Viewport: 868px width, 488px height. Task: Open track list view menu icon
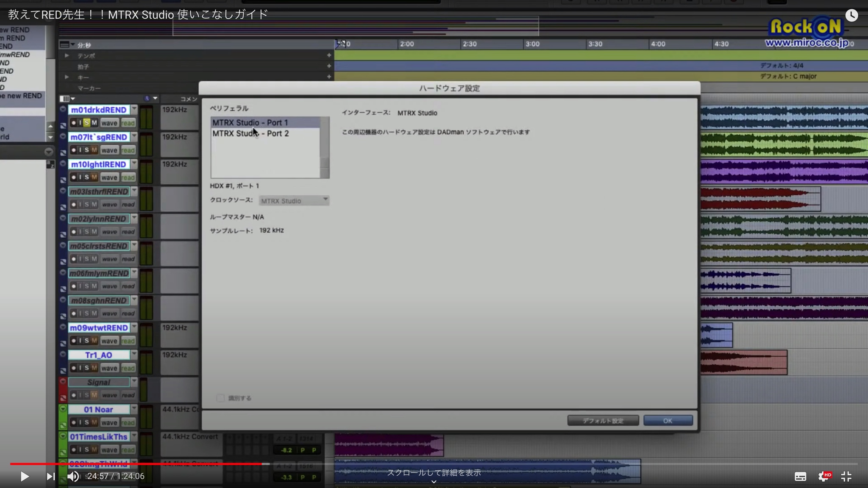67,99
